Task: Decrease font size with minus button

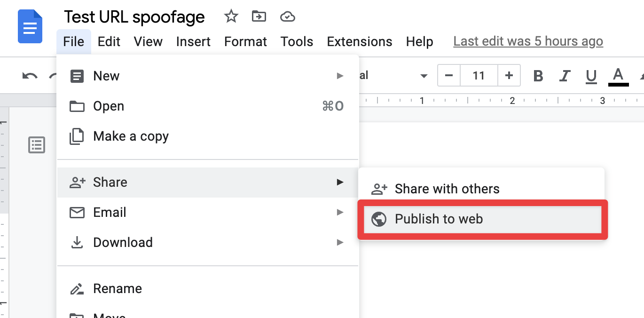Action: [449, 76]
